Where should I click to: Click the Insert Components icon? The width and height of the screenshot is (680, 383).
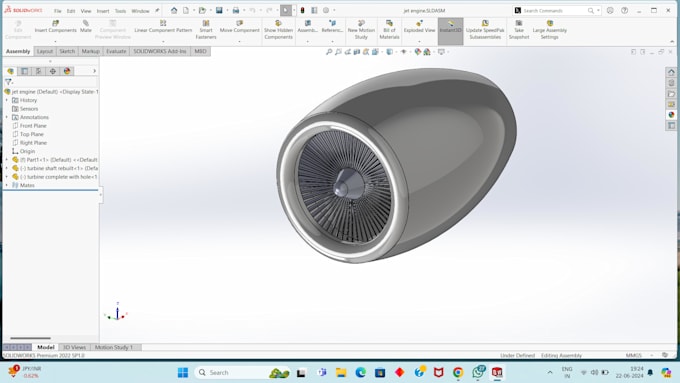click(56, 26)
